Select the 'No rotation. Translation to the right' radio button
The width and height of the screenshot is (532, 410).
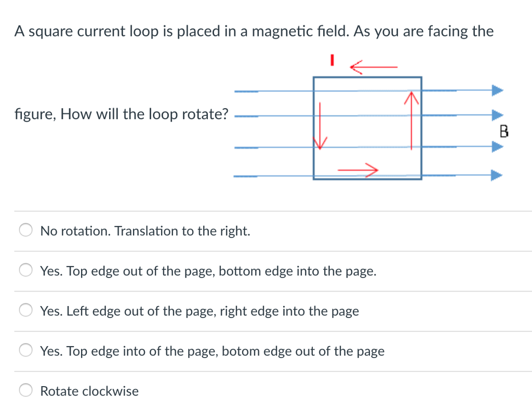25,229
